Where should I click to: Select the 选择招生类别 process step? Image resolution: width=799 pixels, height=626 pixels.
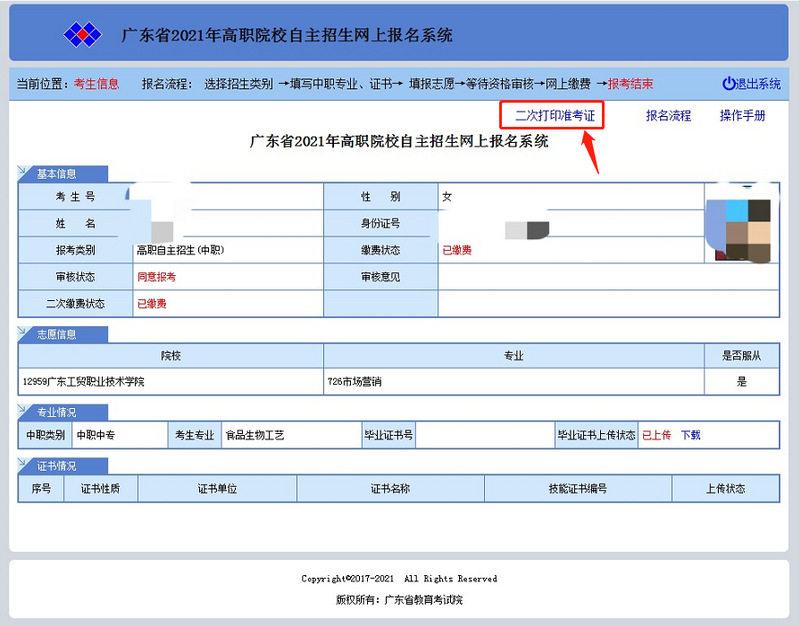click(238, 84)
